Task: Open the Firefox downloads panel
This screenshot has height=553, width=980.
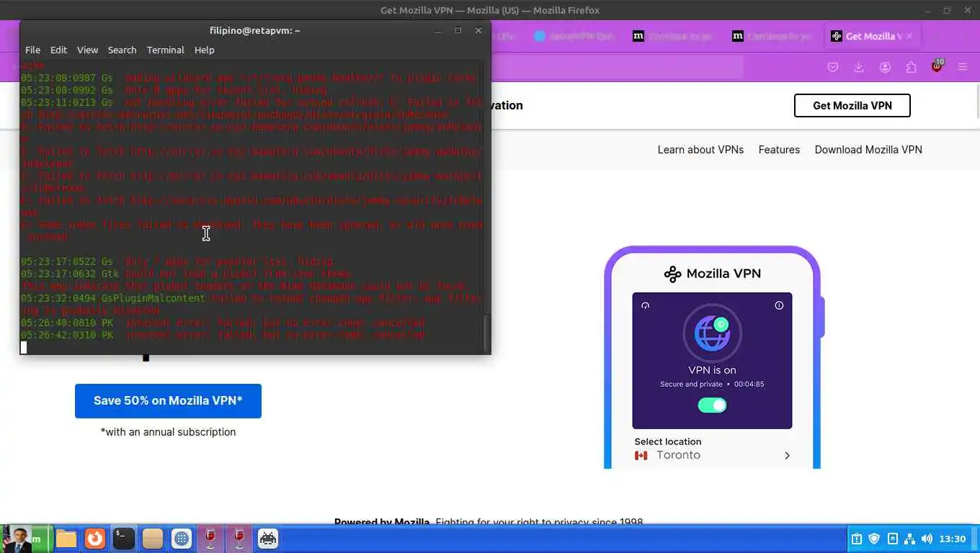Action: click(x=859, y=67)
